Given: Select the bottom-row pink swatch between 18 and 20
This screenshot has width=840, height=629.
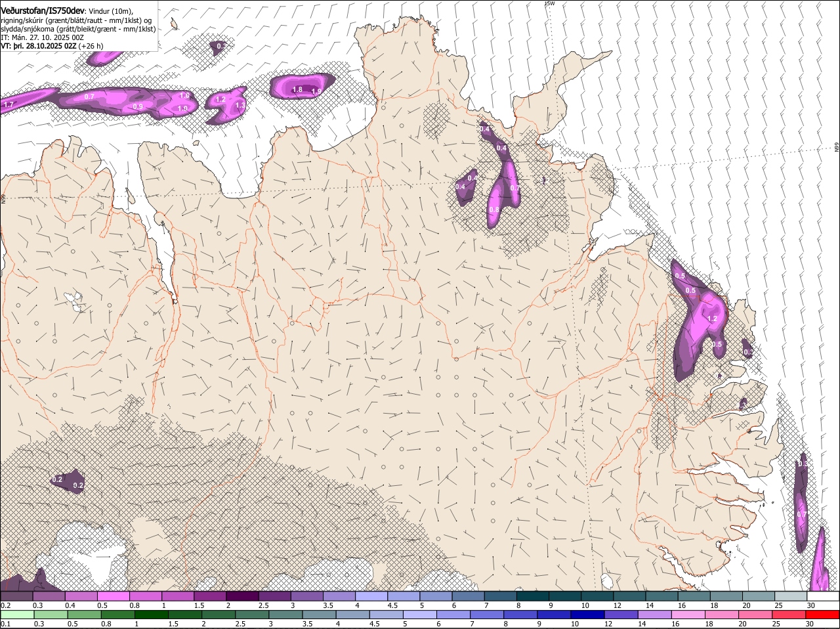Looking at the screenshot, I should pyautogui.click(x=721, y=615).
